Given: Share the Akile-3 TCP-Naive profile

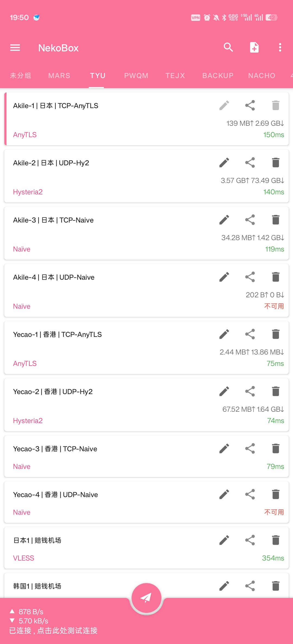Looking at the screenshot, I should [250, 220].
